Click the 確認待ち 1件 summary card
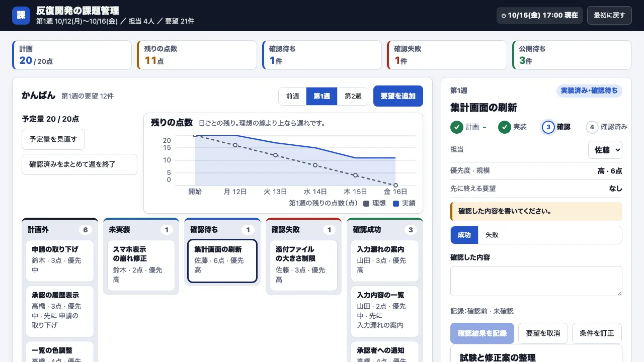Screen dimensions: 644x362 click(322, 55)
